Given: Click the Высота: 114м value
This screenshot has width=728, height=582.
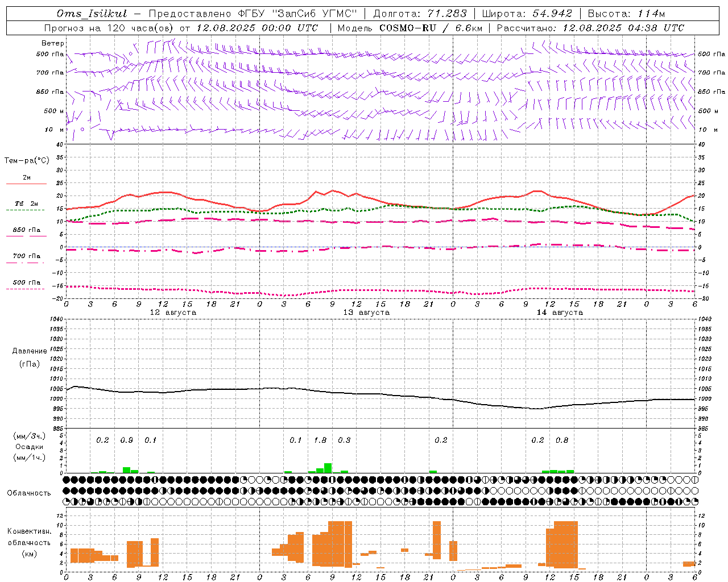Looking at the screenshot, I should (626, 14).
